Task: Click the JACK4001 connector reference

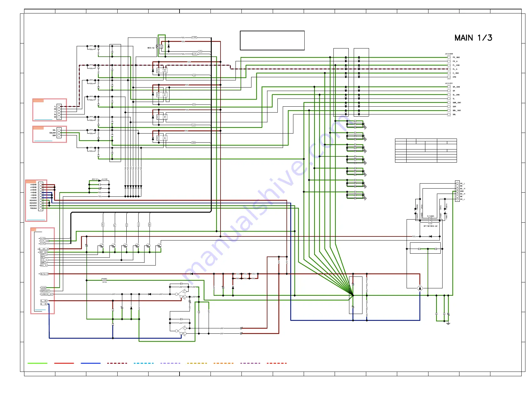Action: [449, 84]
